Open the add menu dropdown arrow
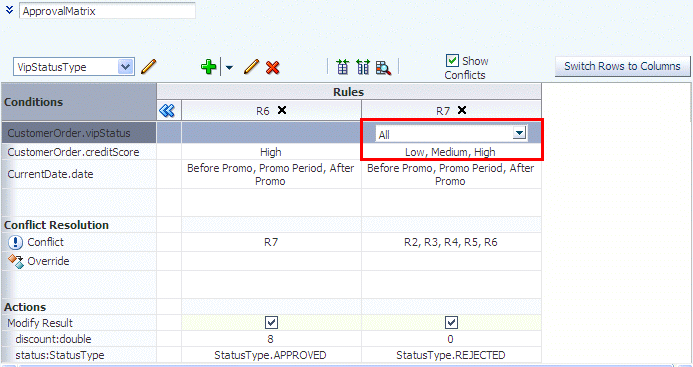Viewport: 693px width, 367px height. (x=229, y=67)
